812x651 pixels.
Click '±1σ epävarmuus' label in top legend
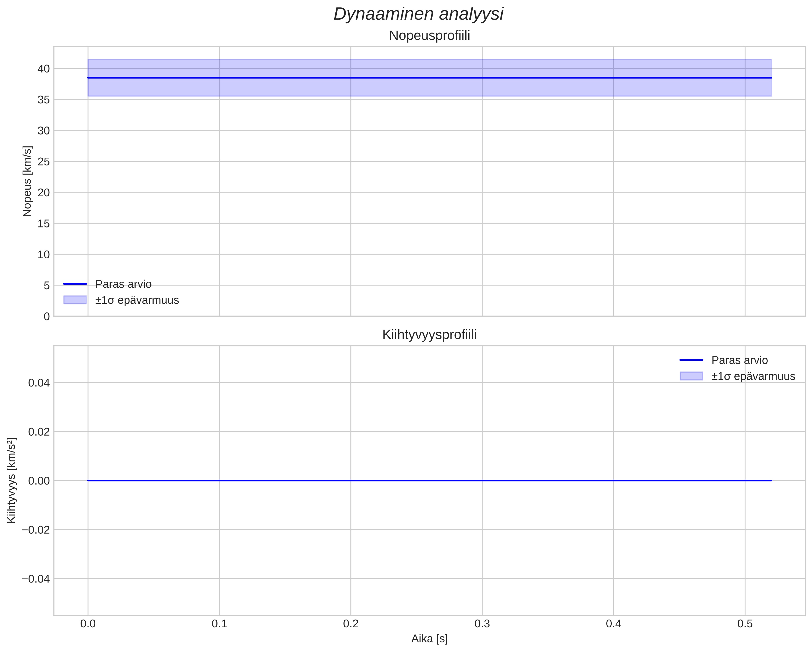137,300
